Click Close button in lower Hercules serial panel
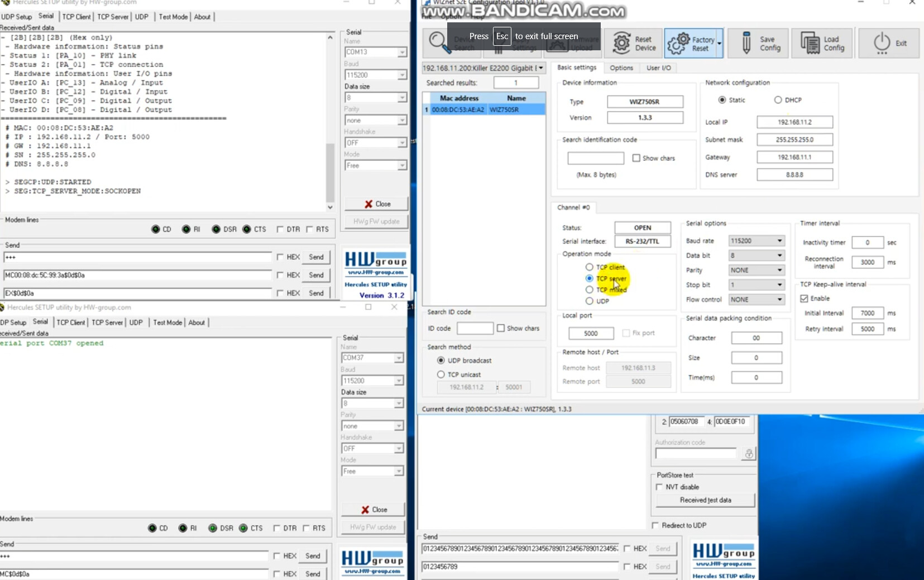Viewport: 924px width, 580px height. click(373, 510)
